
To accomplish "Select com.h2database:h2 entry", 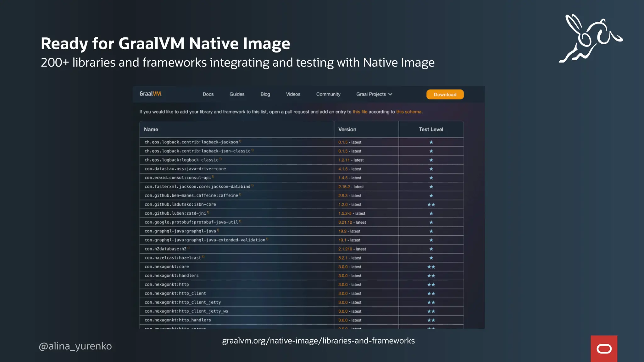I will [x=165, y=249].
